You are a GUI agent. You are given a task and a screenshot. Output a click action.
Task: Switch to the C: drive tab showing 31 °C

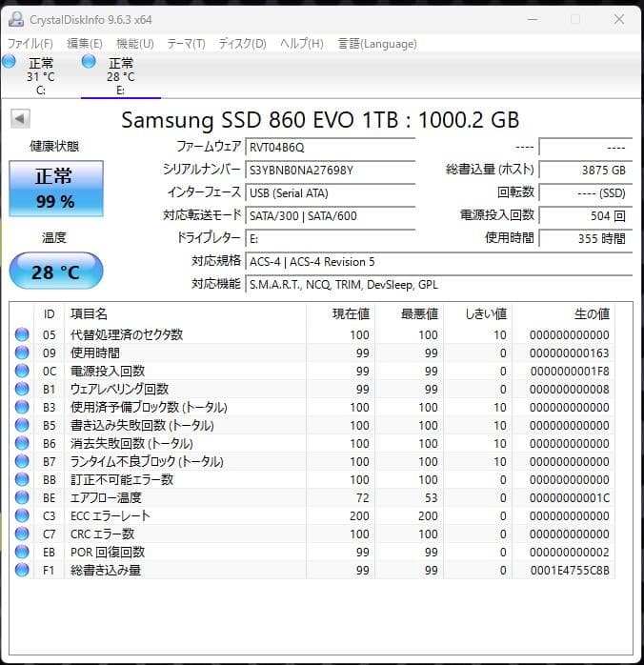pos(41,76)
